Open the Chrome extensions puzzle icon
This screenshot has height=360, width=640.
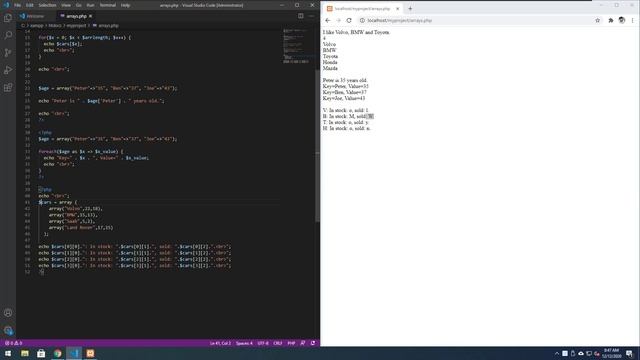[x=611, y=20]
